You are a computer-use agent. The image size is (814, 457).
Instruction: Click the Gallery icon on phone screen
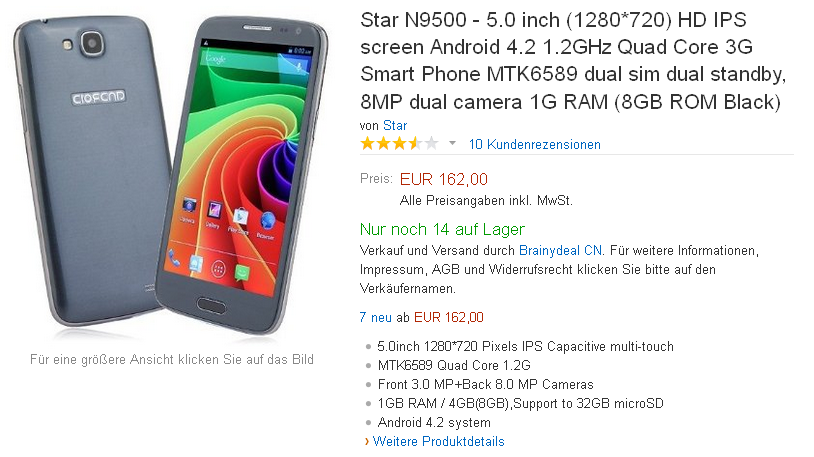[x=214, y=210]
